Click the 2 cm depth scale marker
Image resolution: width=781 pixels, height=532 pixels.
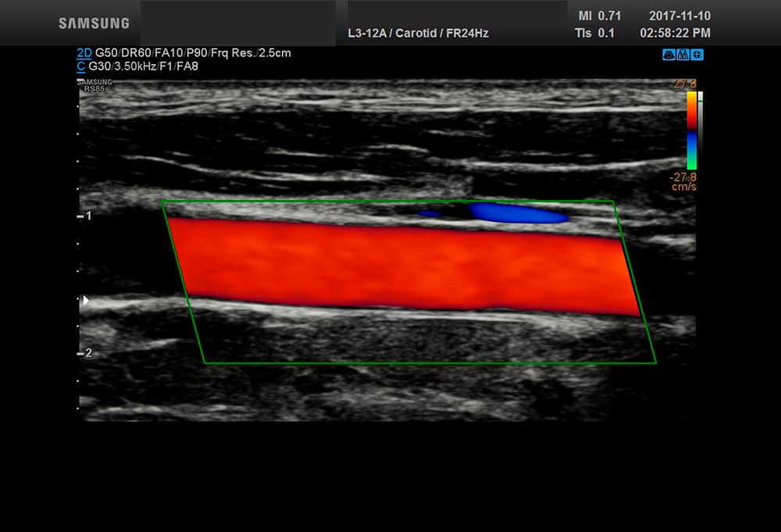pyautogui.click(x=86, y=353)
